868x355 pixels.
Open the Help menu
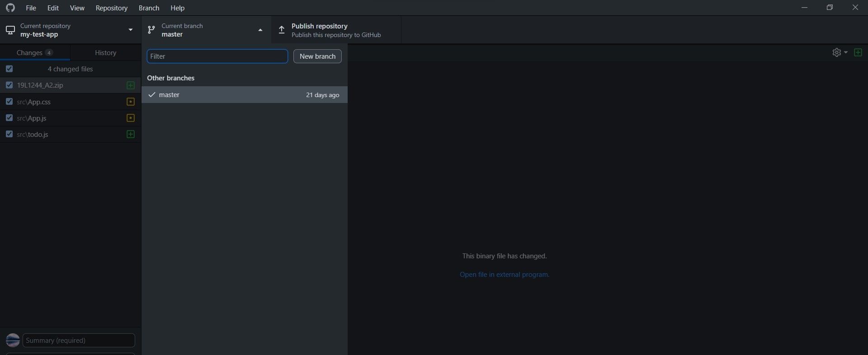click(x=177, y=8)
